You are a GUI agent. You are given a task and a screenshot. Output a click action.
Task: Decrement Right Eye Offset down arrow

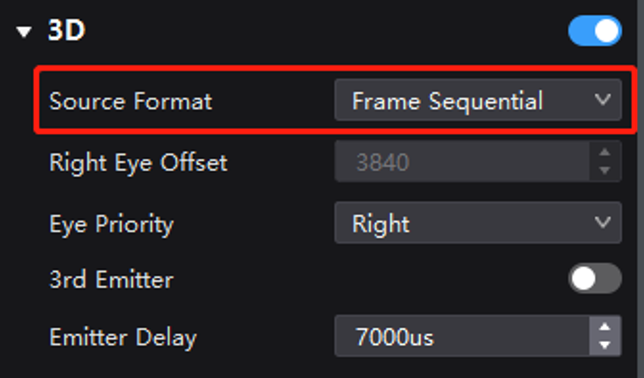[605, 171]
